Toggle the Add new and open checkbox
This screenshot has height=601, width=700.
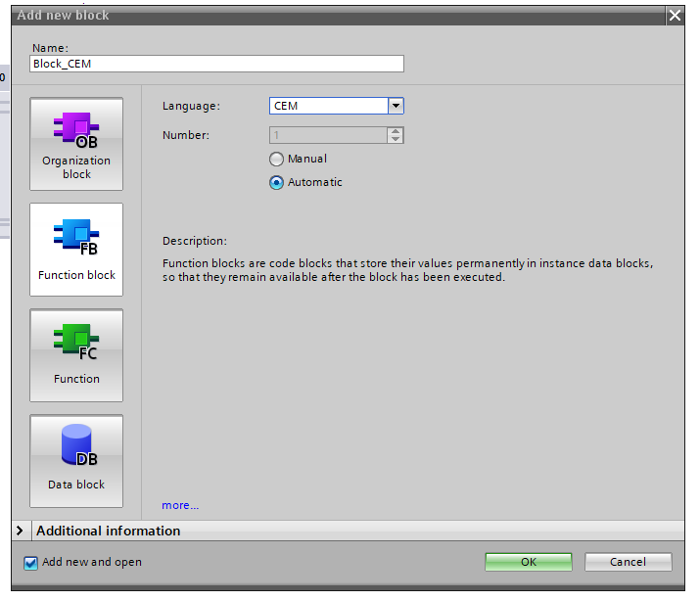tap(30, 563)
